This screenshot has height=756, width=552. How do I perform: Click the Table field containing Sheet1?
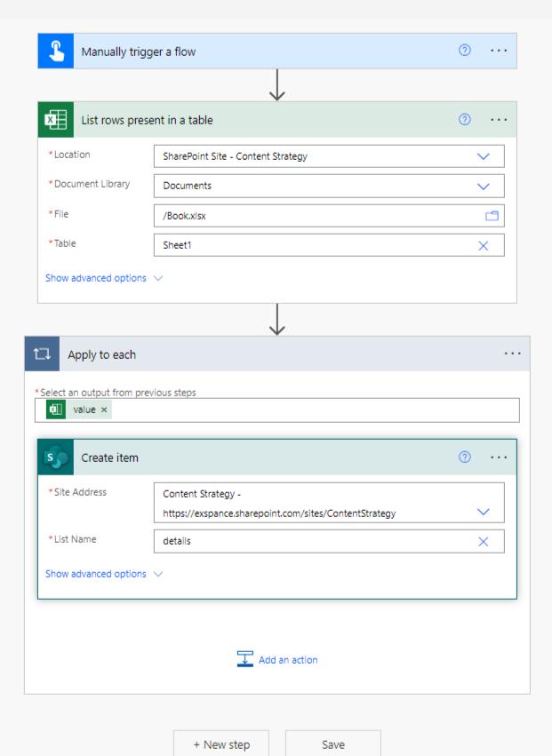click(329, 245)
